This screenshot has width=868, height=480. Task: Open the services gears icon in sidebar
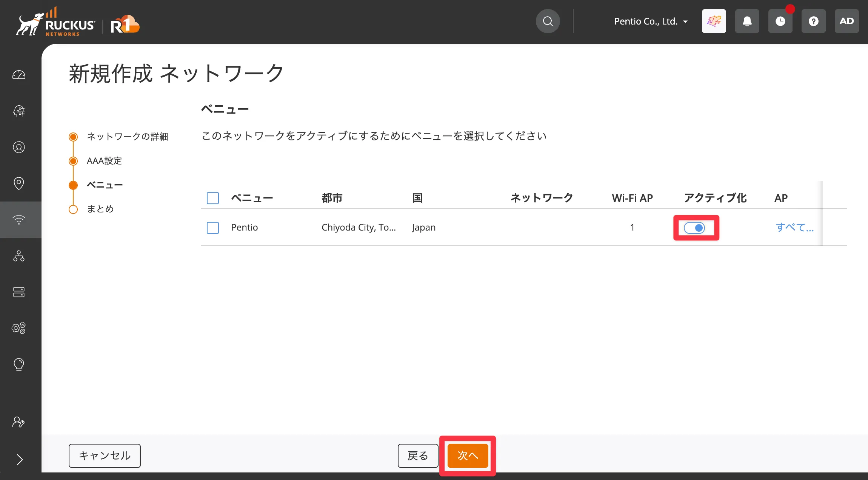(19, 328)
